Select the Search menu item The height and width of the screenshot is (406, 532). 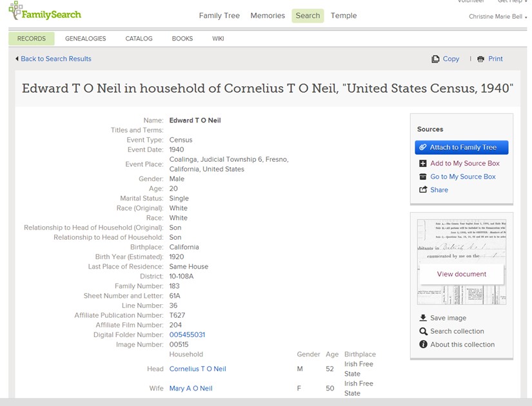click(308, 15)
